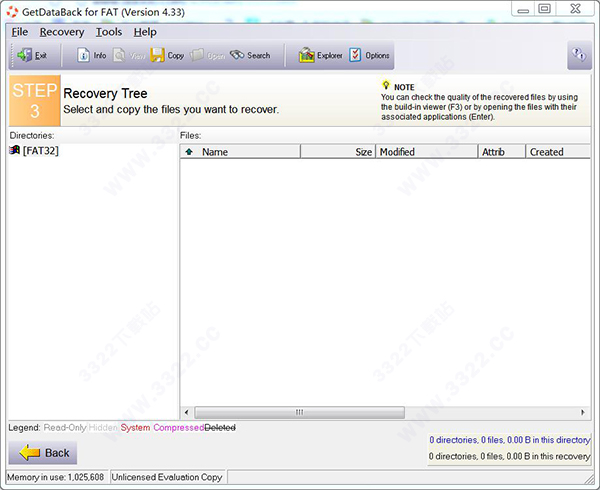The image size is (600, 490).
Task: Click the up-arrow sort icon in header
Action: (189, 152)
